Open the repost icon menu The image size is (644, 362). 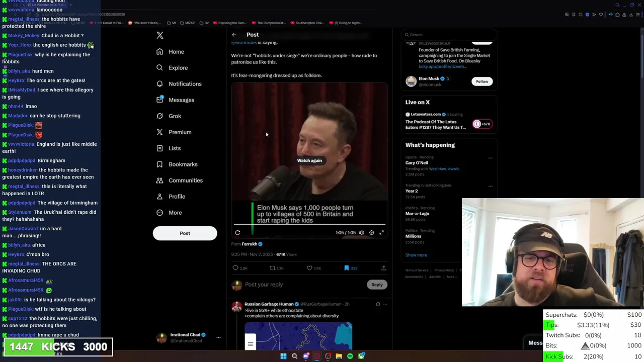coord(273,268)
